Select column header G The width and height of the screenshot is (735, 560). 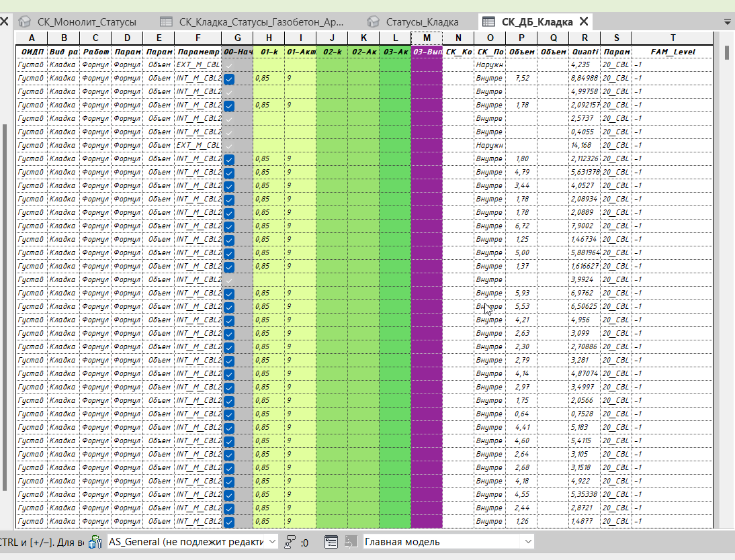point(238,38)
